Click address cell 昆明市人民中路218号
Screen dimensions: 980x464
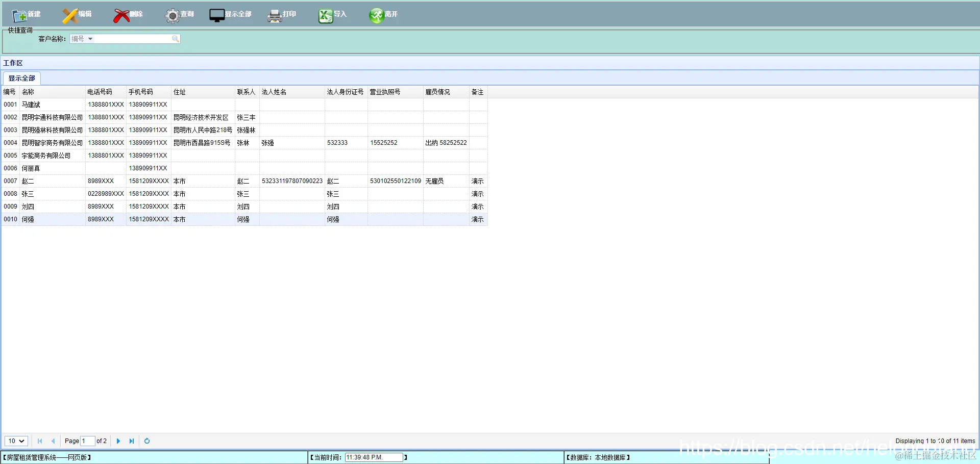[203, 130]
